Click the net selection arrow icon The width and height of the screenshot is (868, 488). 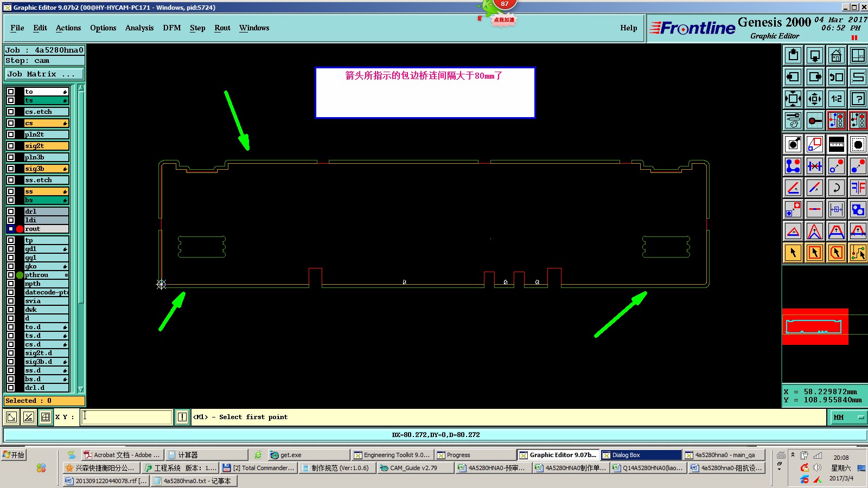pos(858,253)
